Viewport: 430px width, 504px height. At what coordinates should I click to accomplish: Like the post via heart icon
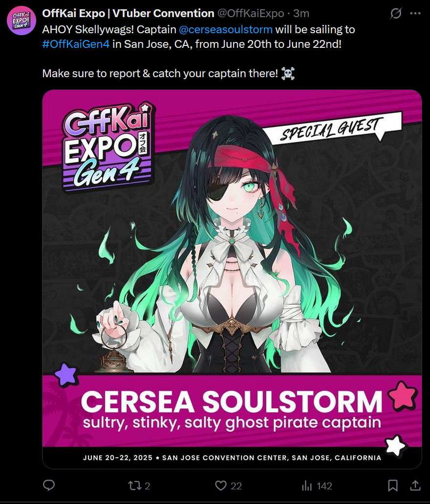(x=221, y=485)
